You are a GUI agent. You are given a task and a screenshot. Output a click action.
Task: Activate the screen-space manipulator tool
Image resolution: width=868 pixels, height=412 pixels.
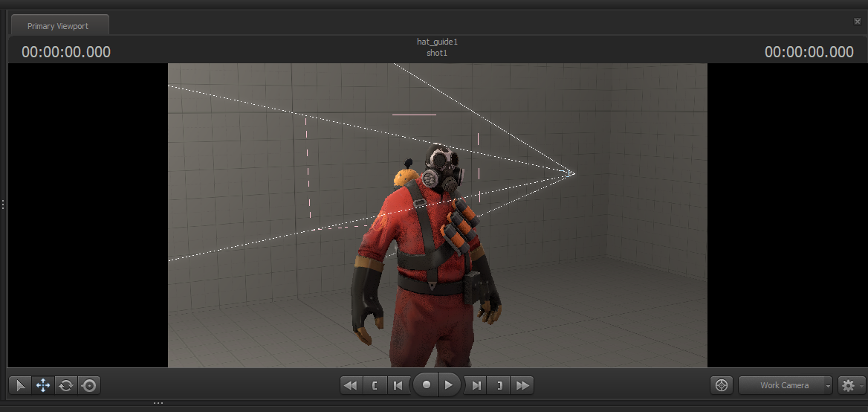pyautogui.click(x=89, y=385)
